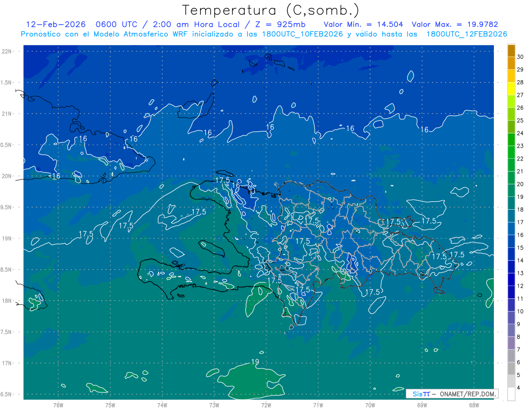Click the colorbar value "8"

click(x=519, y=337)
